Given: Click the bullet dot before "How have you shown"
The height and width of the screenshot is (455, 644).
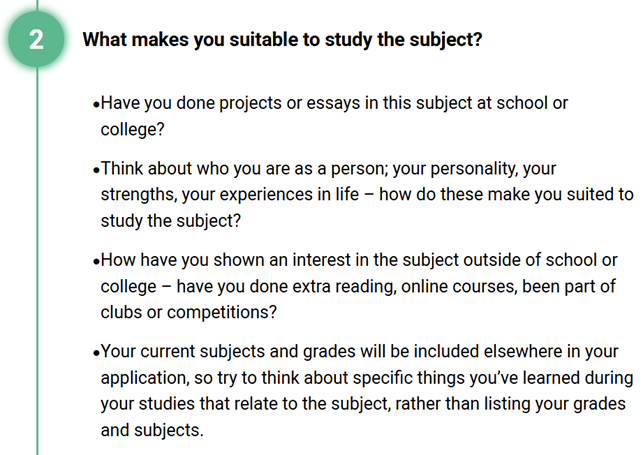Looking at the screenshot, I should [95, 262].
